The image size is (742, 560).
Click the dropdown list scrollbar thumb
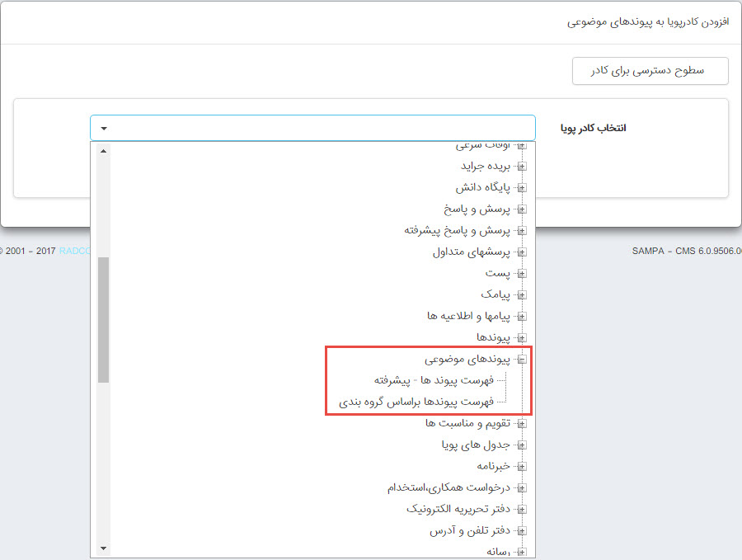103,319
